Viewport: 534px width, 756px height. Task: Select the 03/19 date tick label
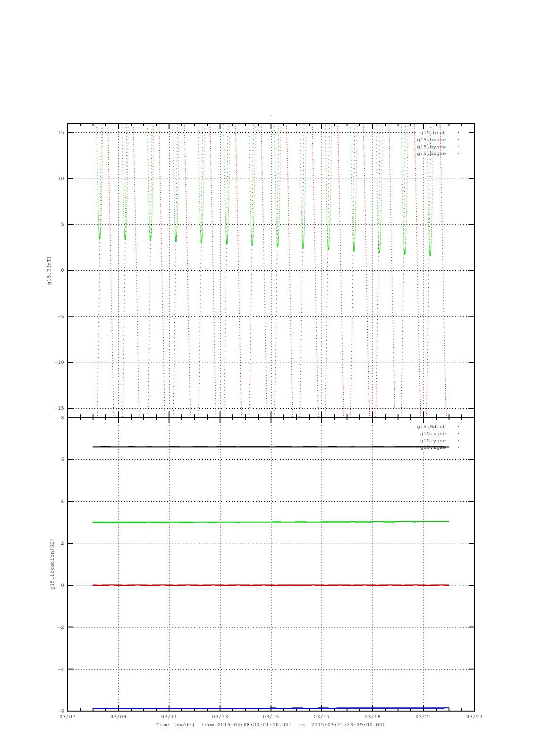pos(373,717)
